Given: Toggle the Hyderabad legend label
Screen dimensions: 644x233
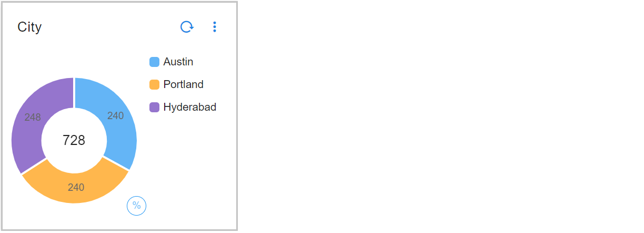Looking at the screenshot, I should click(x=189, y=108).
